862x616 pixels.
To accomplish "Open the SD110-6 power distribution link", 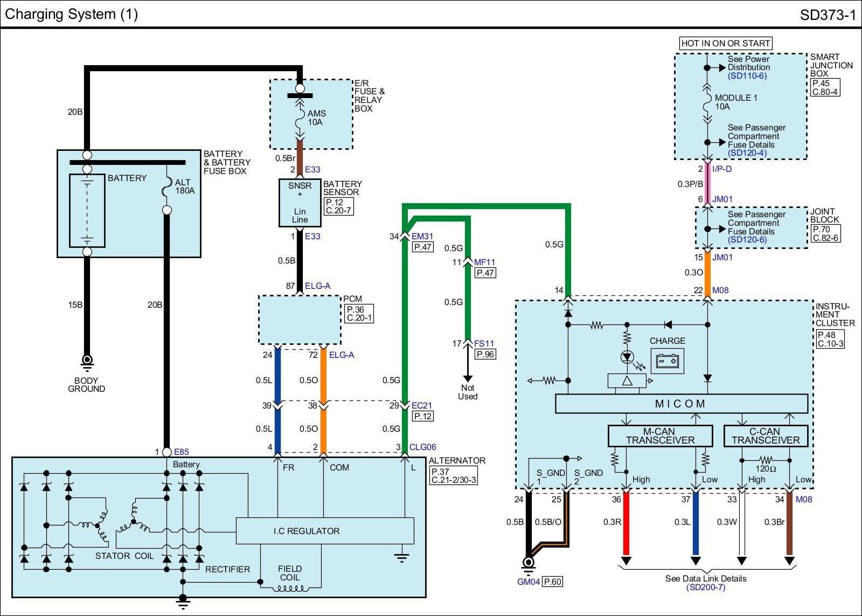I will coord(747,76).
